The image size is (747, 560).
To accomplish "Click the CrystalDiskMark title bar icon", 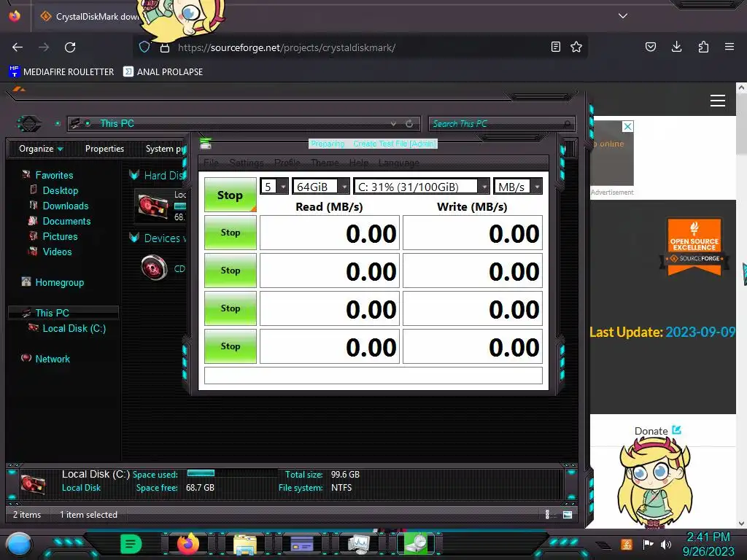I will click(205, 144).
